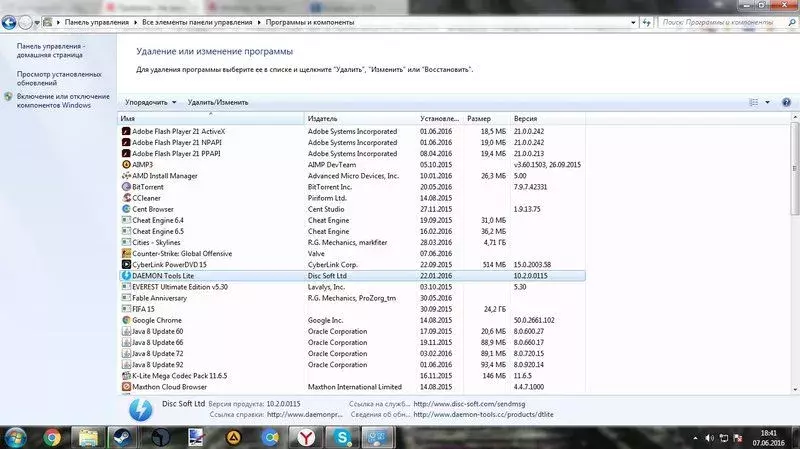Select the Java 8 Update 72 row

tap(352, 354)
